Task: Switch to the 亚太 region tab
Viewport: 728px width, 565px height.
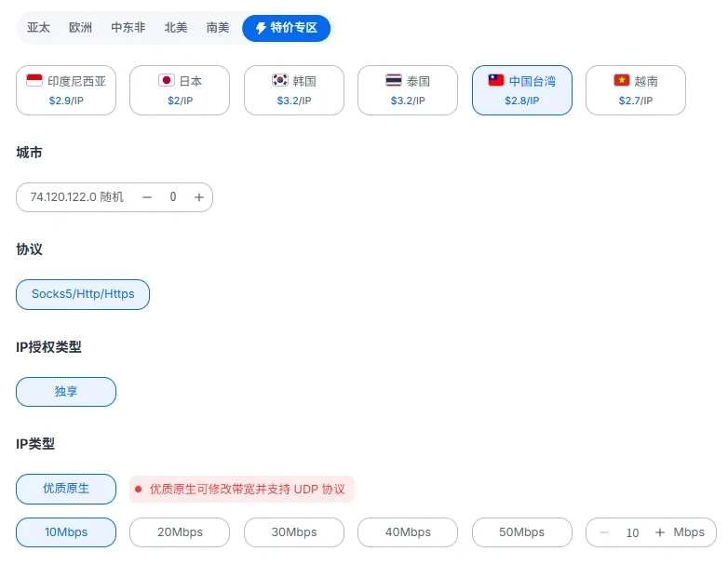Action: tap(38, 28)
